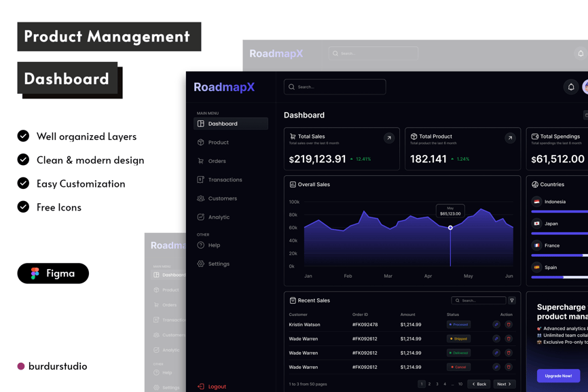Open Settings in the Other section
The width and height of the screenshot is (588, 392).
[219, 264]
